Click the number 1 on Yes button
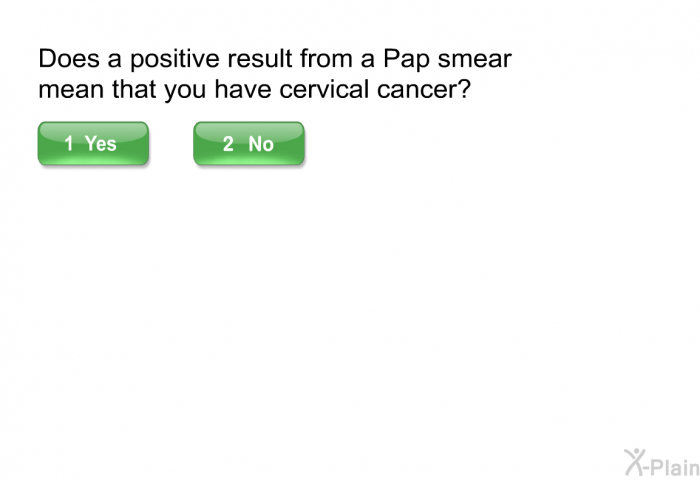This screenshot has width=700, height=480. (x=69, y=144)
